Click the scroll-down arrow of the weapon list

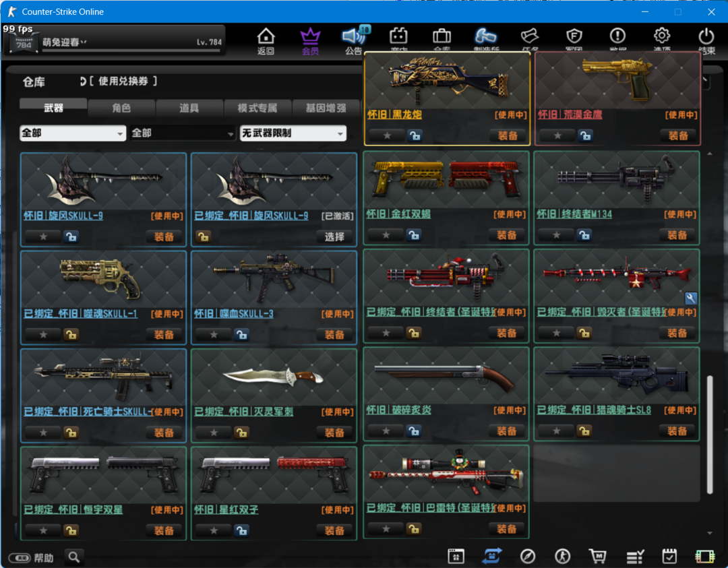709,533
